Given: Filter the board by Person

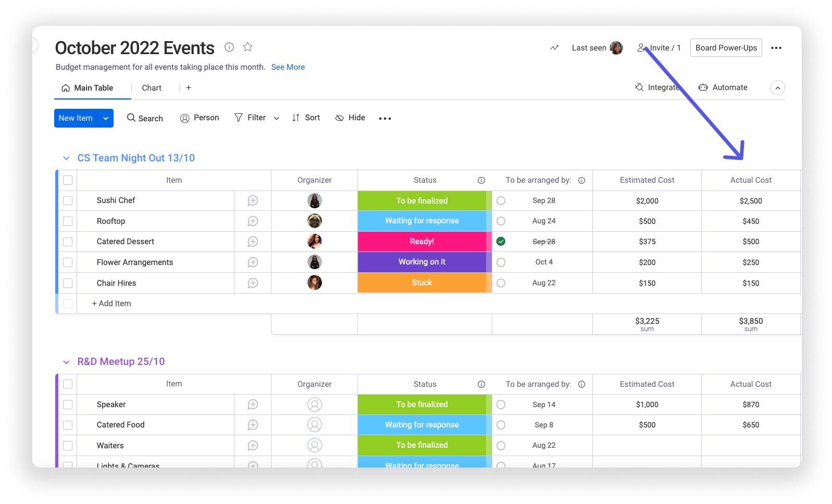Looking at the screenshot, I should (x=200, y=118).
